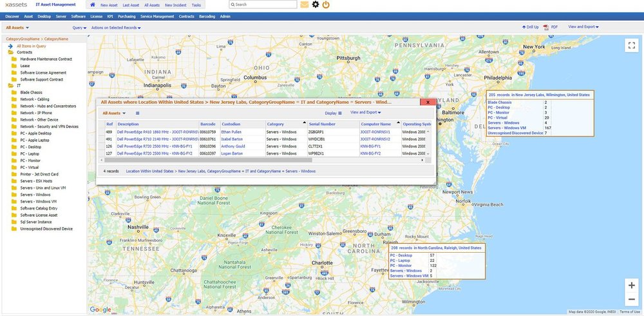Sort by the Category column header
The width and height of the screenshot is (644, 316).
(285, 124)
